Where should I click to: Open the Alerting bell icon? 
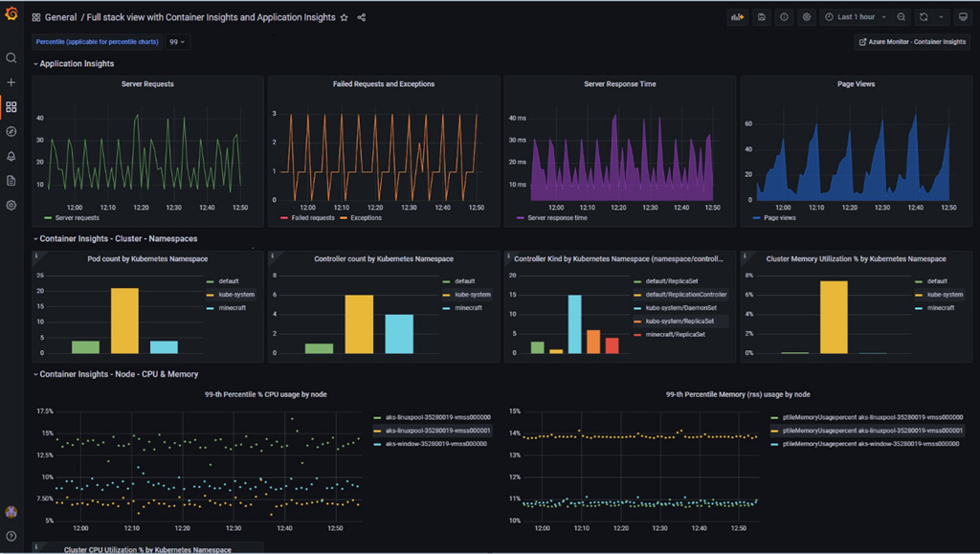(x=11, y=155)
